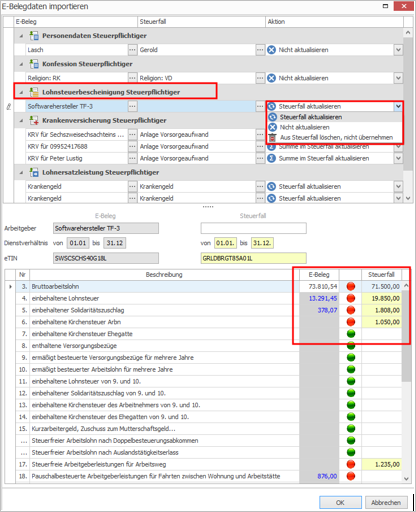Click the ellipsis button after Lasch E-Beleg cell

[132, 50]
